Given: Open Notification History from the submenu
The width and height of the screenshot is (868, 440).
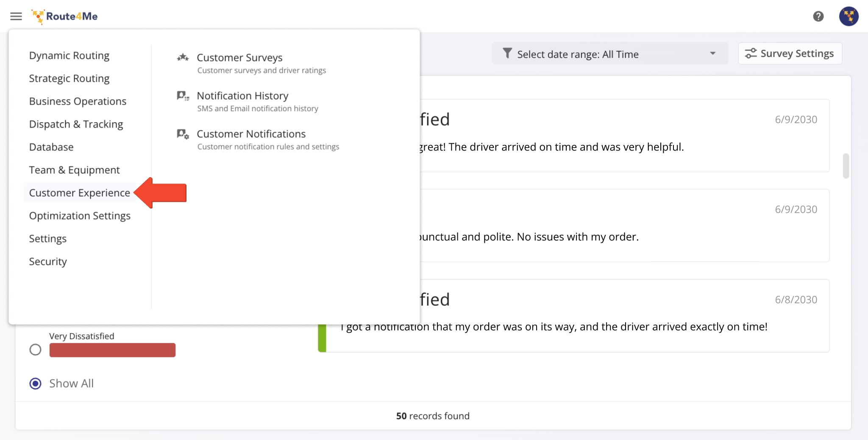Looking at the screenshot, I should point(242,96).
